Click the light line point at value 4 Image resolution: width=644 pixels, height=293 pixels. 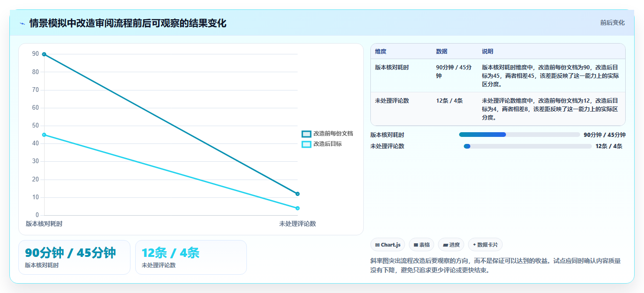click(298, 208)
